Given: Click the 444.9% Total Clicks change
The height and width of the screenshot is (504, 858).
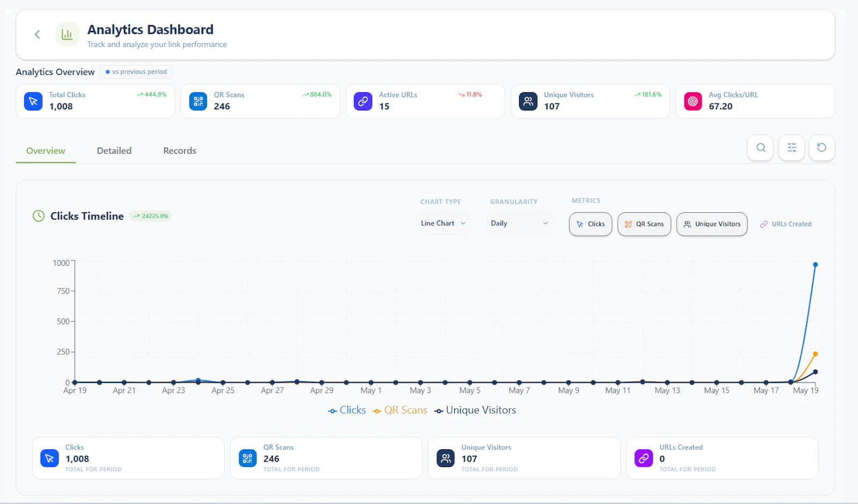Looking at the screenshot, I should [x=152, y=94].
